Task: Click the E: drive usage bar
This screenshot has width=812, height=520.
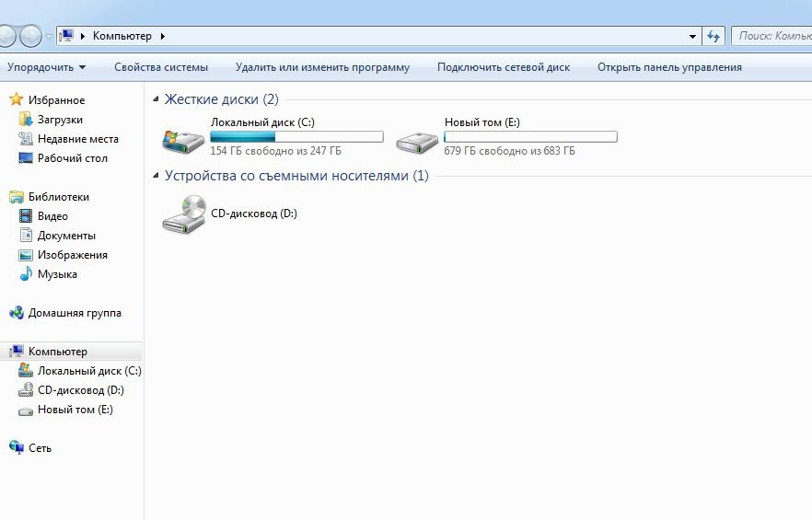Action: tap(531, 137)
